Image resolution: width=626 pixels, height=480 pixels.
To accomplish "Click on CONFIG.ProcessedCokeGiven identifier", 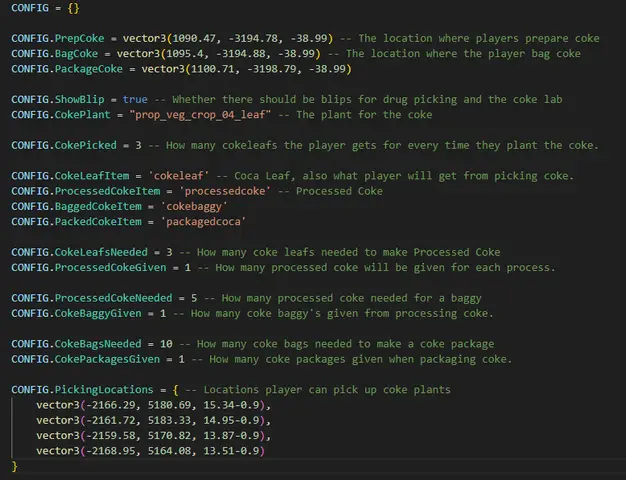I will click(89, 267).
